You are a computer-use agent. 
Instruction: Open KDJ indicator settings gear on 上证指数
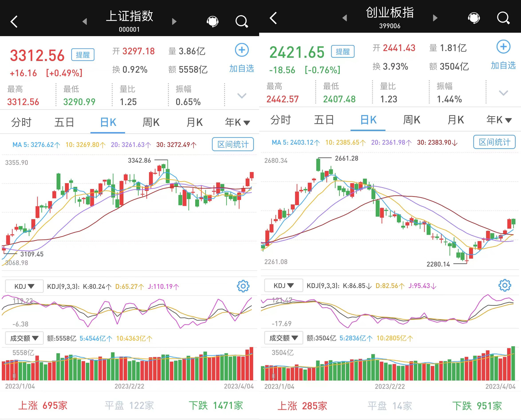(243, 286)
